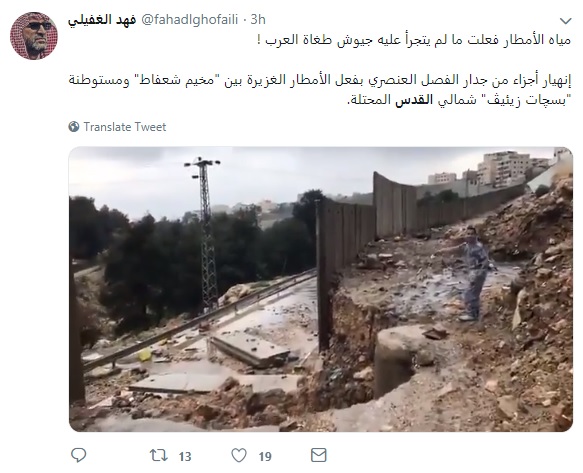The image size is (583, 473).
Task: Click the electricity pylon in the video
Action: coord(205,234)
